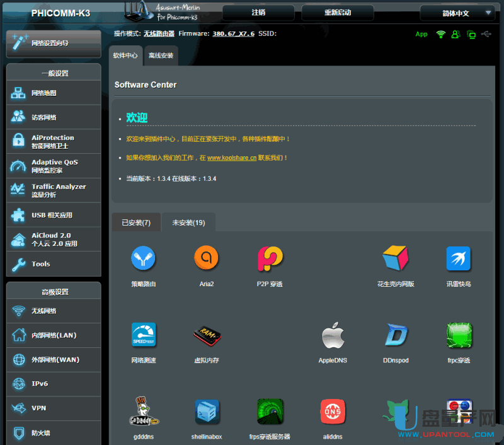Select the 已安装(7) tab

click(x=136, y=222)
